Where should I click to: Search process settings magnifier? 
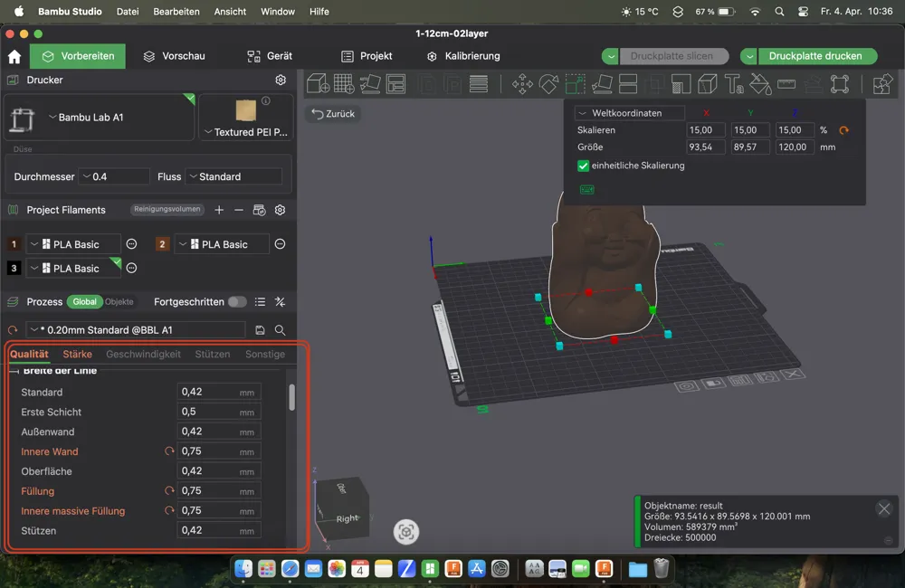click(x=280, y=330)
